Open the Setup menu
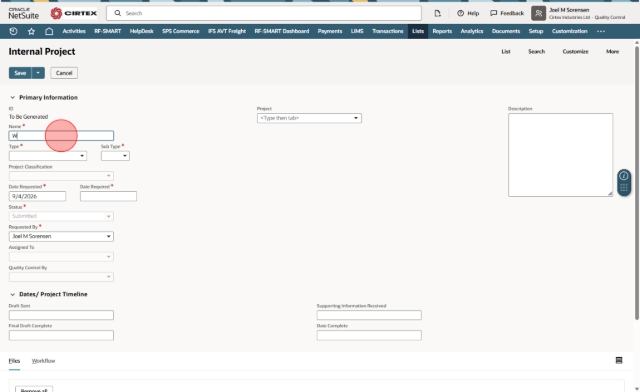 [536, 31]
